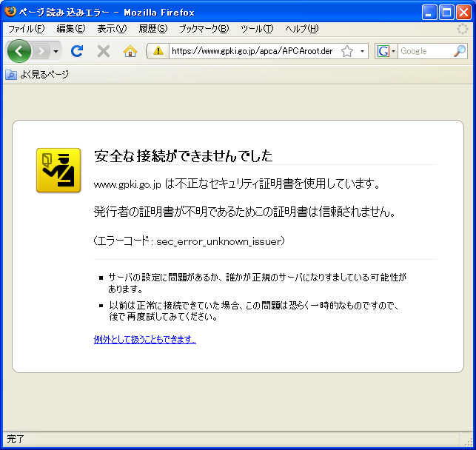Click the yellow warning site identity icon

[158, 51]
